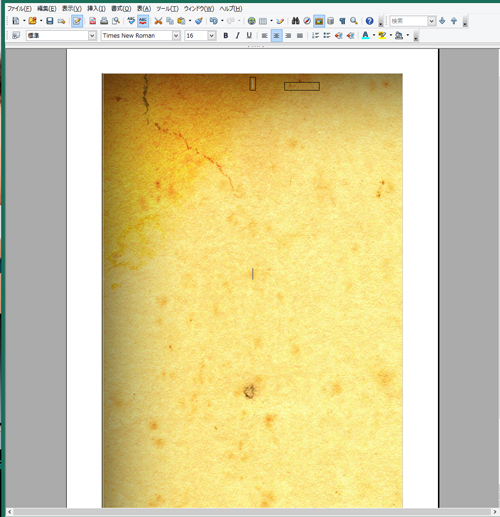Viewport: 500px width, 517px height.
Task: Open the Undo history dropdown arrow
Action: [x=222, y=21]
